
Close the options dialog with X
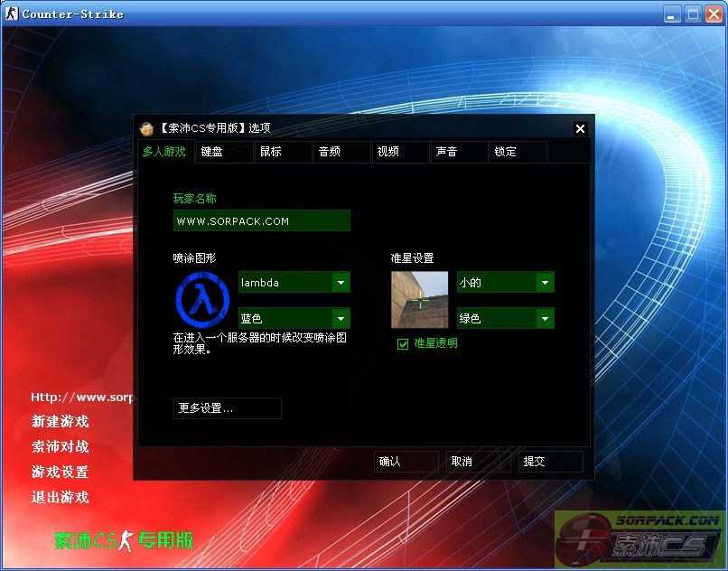580,128
